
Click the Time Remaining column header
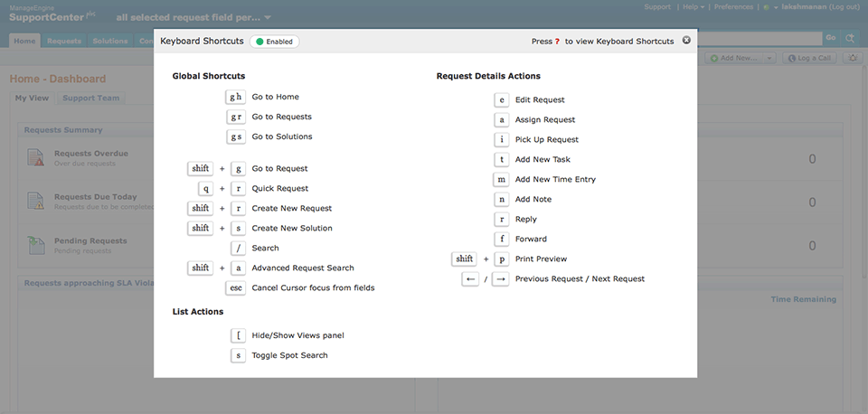803,299
